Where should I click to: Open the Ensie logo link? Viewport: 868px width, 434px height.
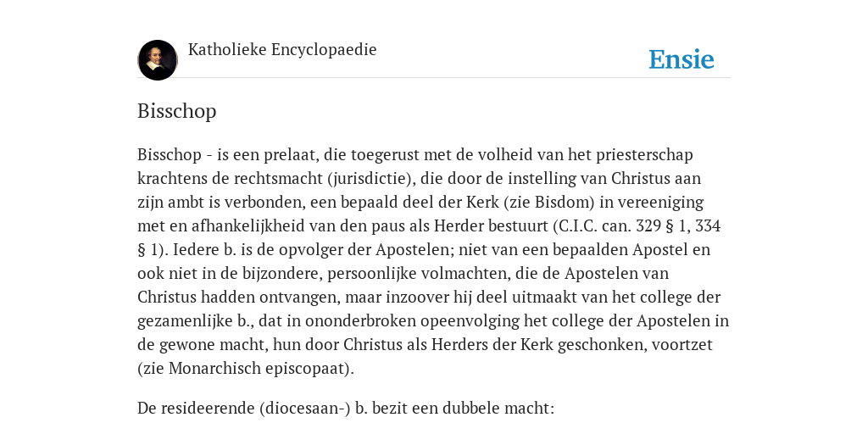pyautogui.click(x=682, y=59)
